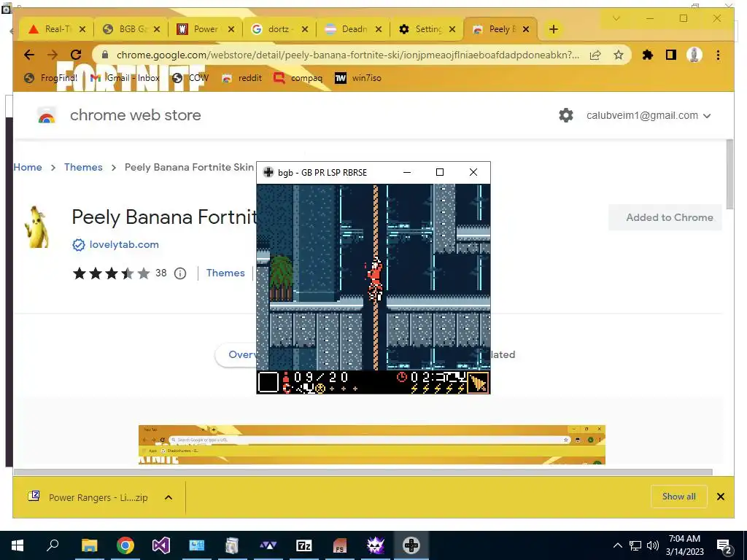Click the rating info icon next to 38

click(180, 273)
